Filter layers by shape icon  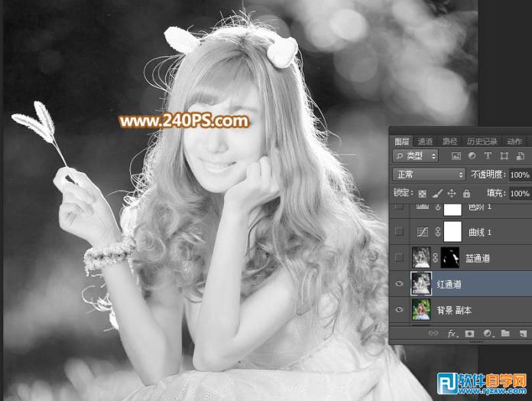click(x=504, y=156)
